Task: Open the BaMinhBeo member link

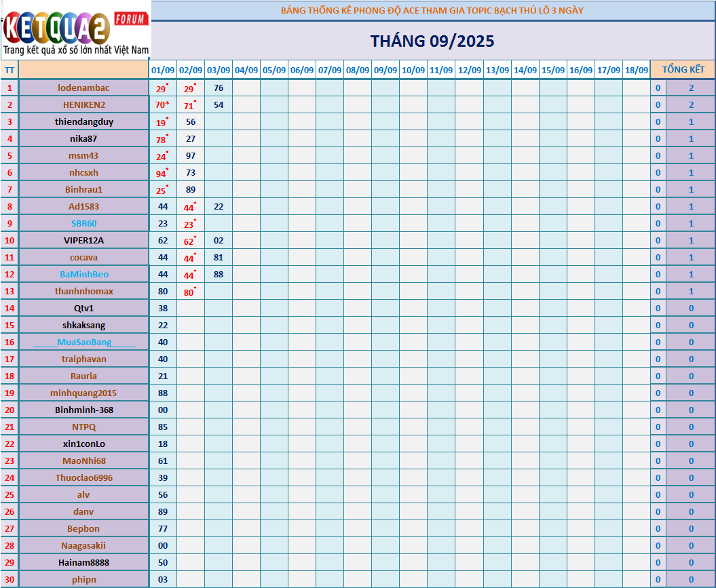Action: [x=84, y=274]
